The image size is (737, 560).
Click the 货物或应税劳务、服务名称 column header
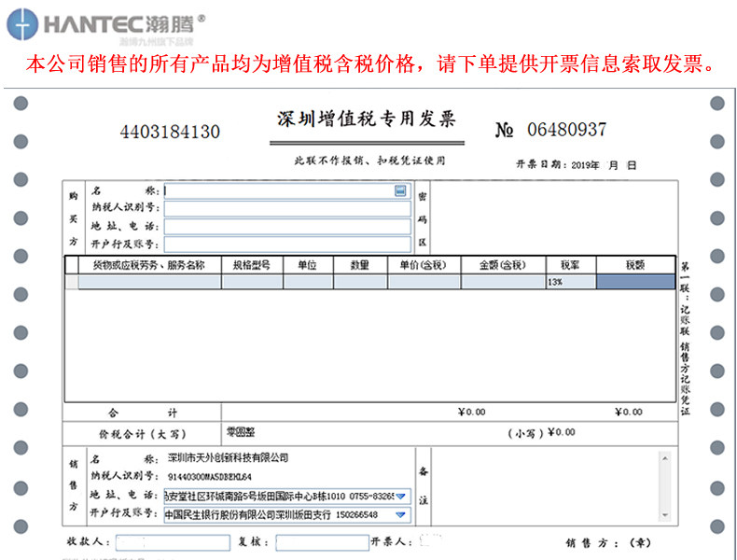click(149, 265)
